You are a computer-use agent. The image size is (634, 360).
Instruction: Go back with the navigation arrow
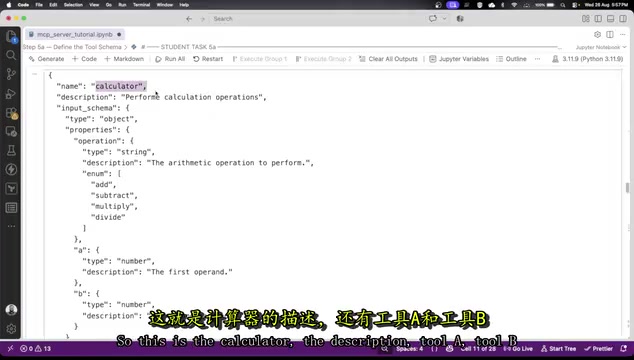click(189, 19)
